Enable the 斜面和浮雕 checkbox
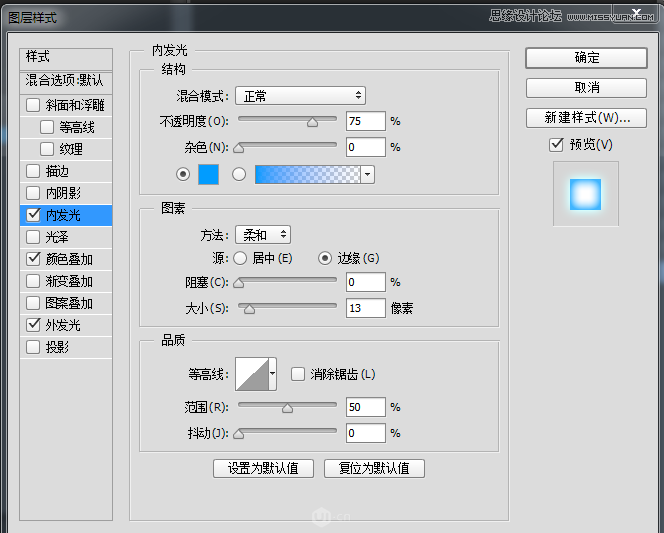 coord(33,105)
